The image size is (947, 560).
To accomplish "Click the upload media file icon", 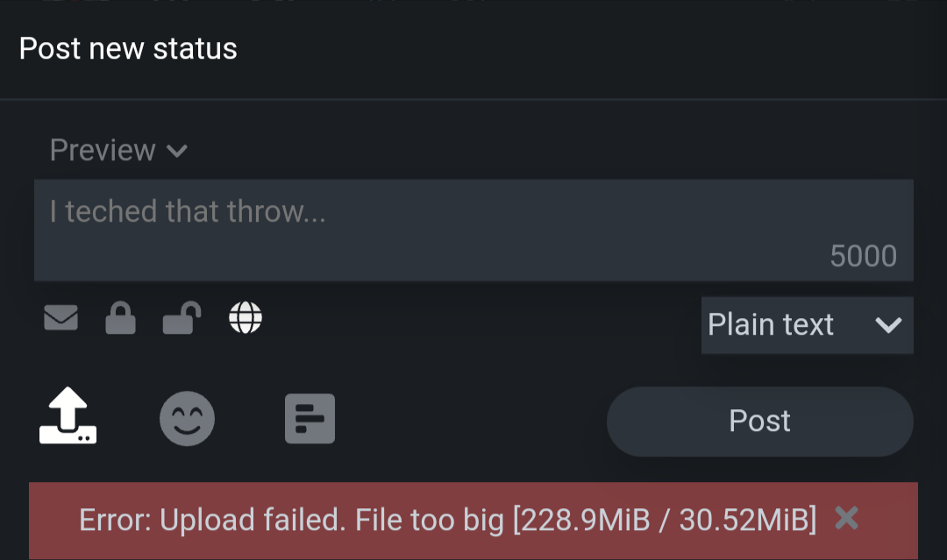I will pyautogui.click(x=68, y=418).
